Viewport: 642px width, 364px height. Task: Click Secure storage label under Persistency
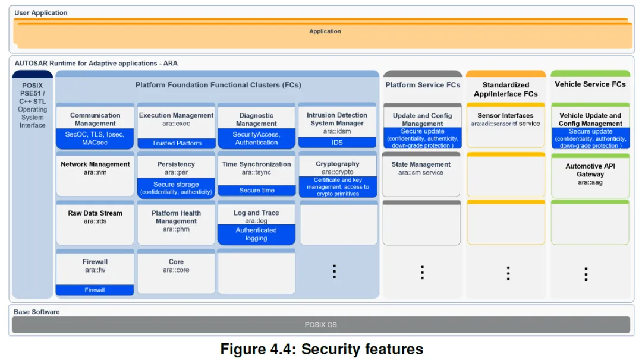pyautogui.click(x=176, y=188)
